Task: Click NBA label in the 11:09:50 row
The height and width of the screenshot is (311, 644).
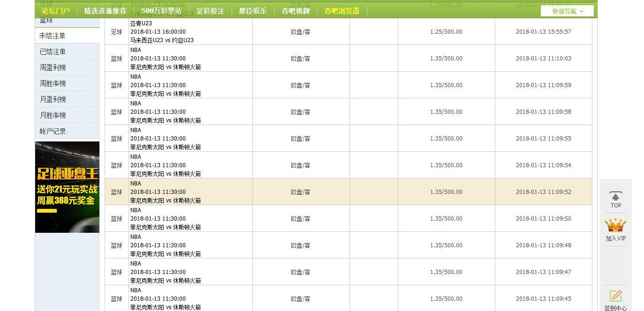Action: [x=136, y=210]
